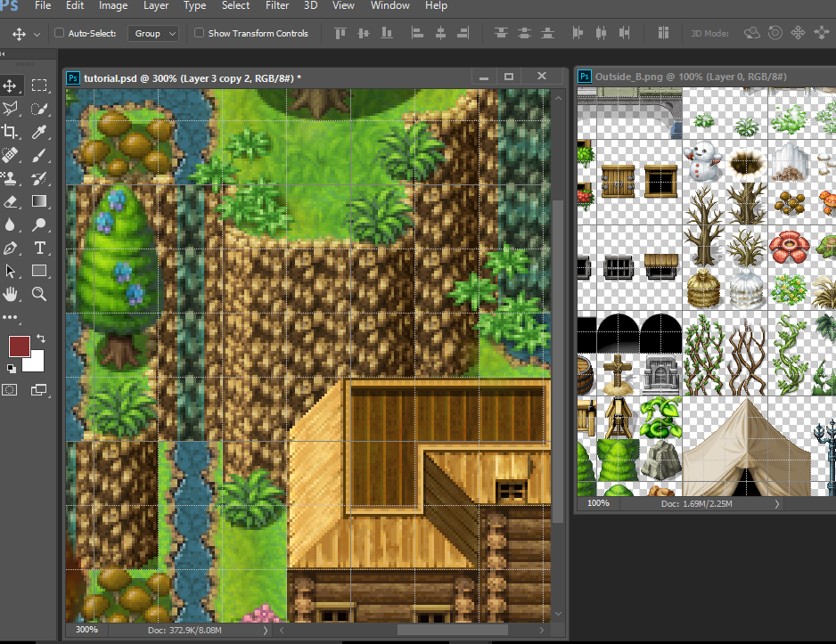836x644 pixels.
Task: Enable Show Transform Controls checkbox
Action: (199, 33)
